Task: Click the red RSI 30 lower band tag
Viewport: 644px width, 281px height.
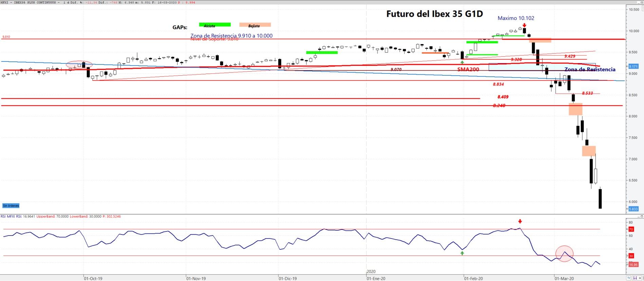Action: 631,256
